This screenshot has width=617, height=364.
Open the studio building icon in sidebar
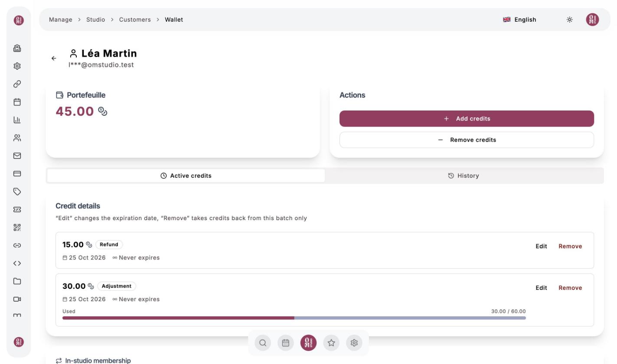pyautogui.click(x=17, y=48)
